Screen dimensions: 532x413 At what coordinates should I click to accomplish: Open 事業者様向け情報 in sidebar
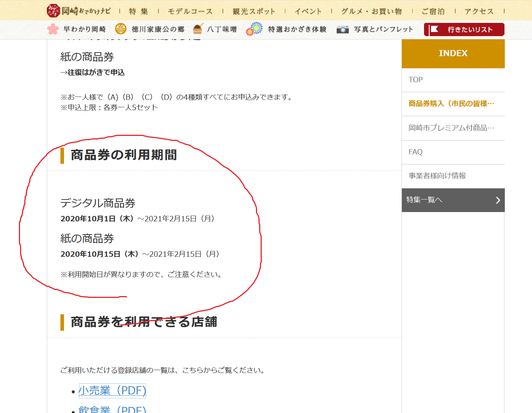point(437,176)
